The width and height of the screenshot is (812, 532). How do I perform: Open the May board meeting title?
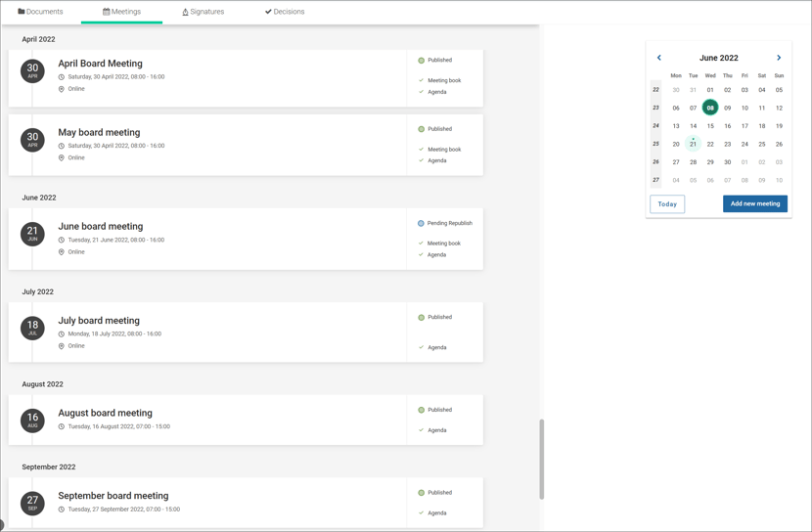click(x=99, y=132)
